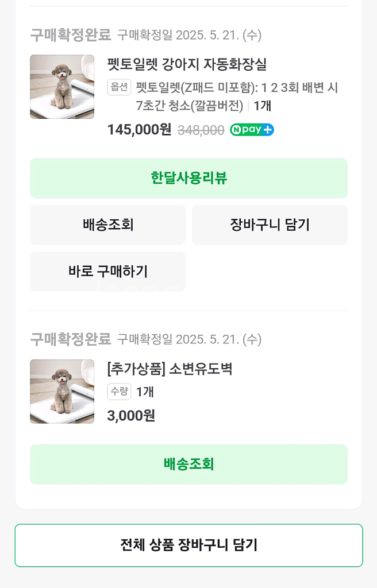Viewport: 377px width, 588px height.
Task: Open the 소변유도벽 add-on product thumbnail
Action: tap(62, 391)
